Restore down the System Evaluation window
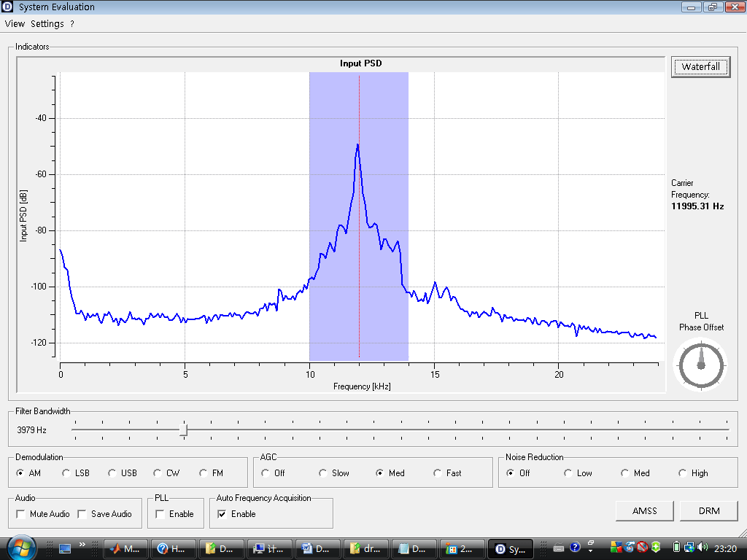Image resolution: width=747 pixels, height=560 pixels. [713, 7]
